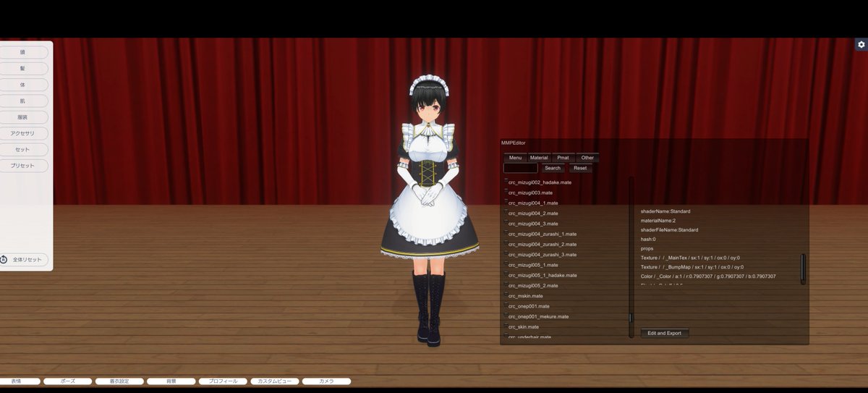Toggle checkbox for crc_mizugi004_2.mate
Viewport: 868px width, 393px height.
[x=506, y=212]
